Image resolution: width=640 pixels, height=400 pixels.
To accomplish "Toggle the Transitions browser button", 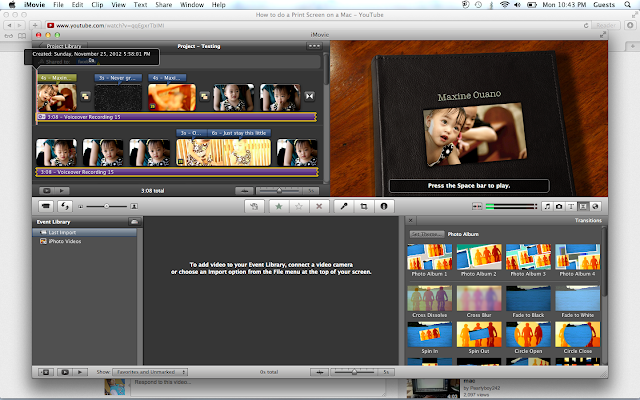I will point(583,207).
